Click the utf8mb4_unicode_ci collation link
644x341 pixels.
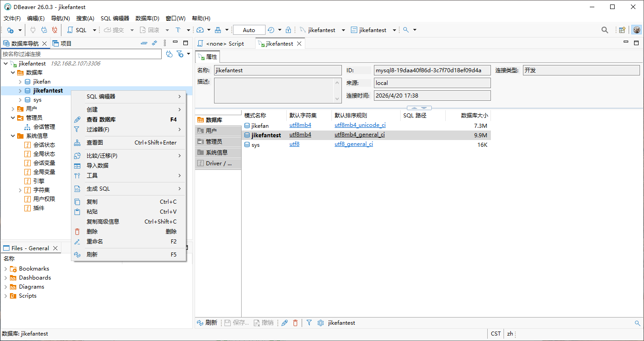[360, 125]
